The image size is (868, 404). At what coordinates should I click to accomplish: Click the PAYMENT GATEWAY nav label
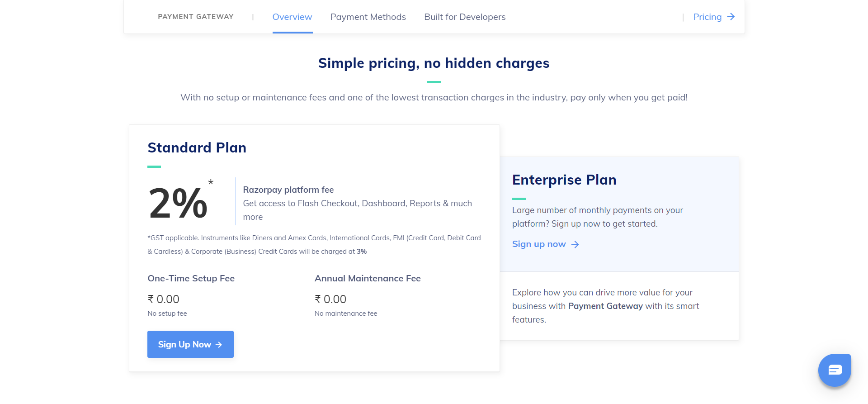196,17
